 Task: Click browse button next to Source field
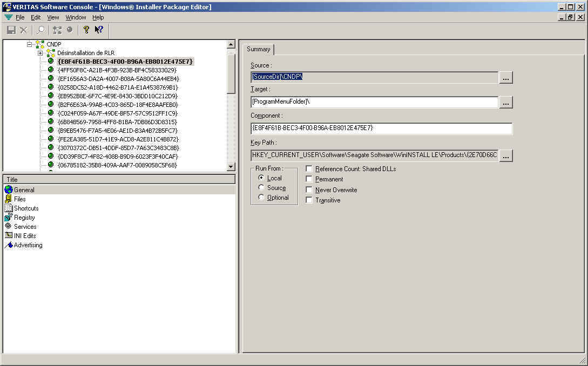pos(506,78)
